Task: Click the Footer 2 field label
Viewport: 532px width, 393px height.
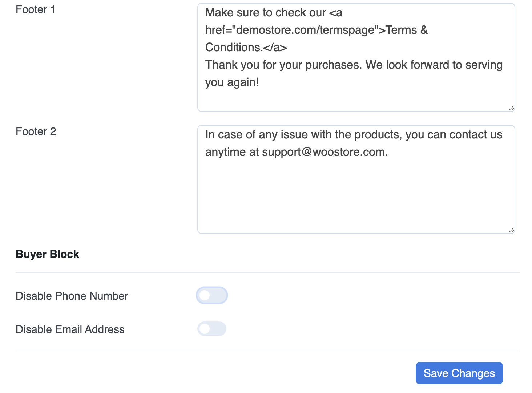Action: click(x=36, y=131)
